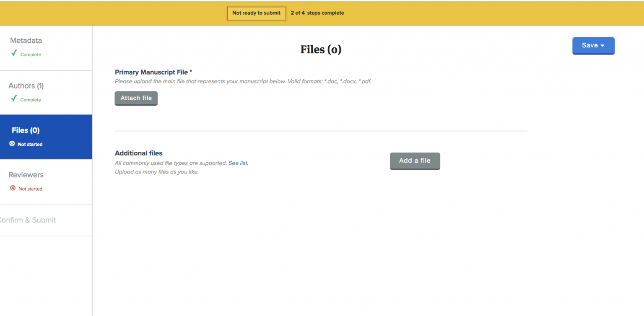
Task: Click the green checkmark under Metadata
Action: pyautogui.click(x=14, y=53)
